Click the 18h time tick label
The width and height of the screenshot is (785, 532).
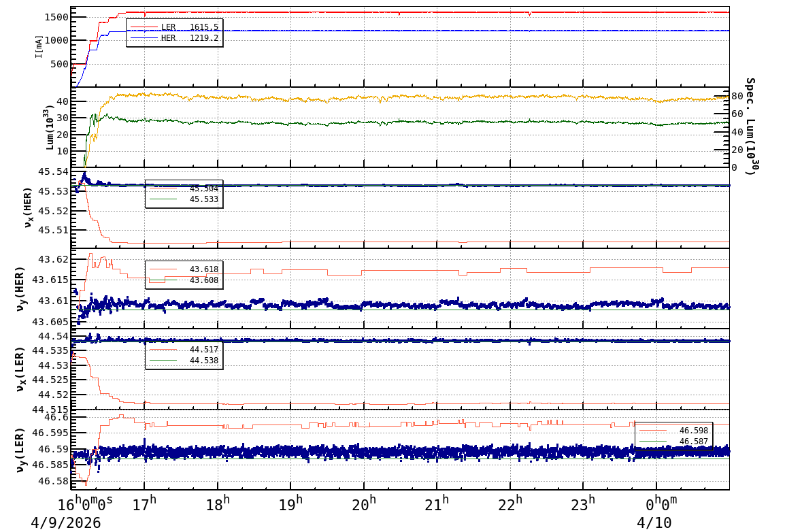218,504
